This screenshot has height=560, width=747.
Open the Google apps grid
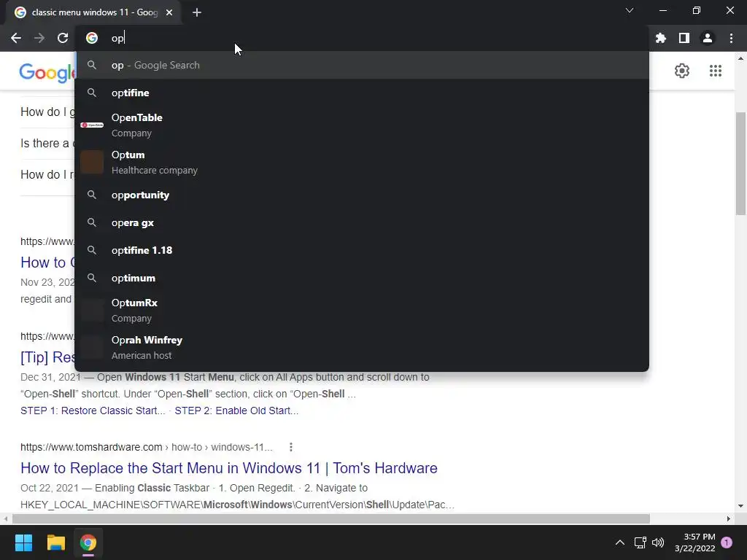[x=715, y=71]
